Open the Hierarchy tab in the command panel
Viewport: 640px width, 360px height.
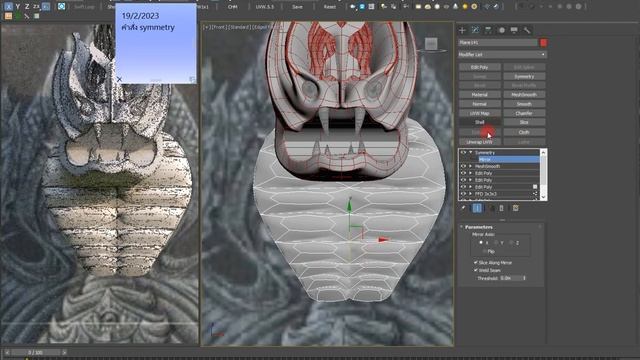point(488,30)
